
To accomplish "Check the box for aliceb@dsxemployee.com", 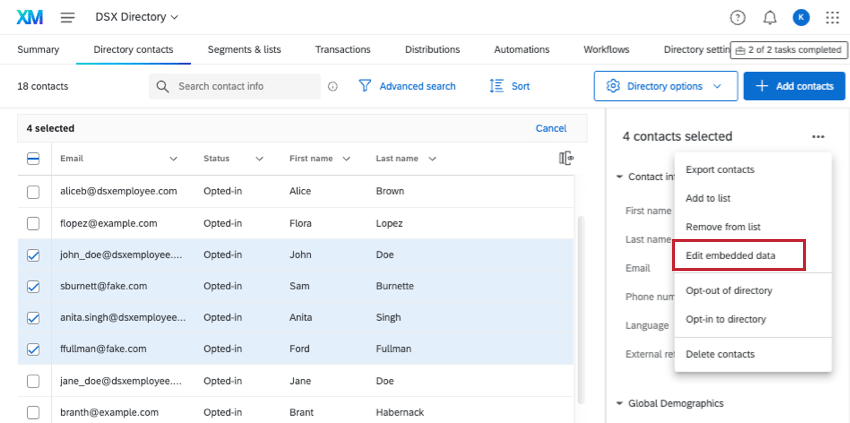I will click(x=33, y=191).
